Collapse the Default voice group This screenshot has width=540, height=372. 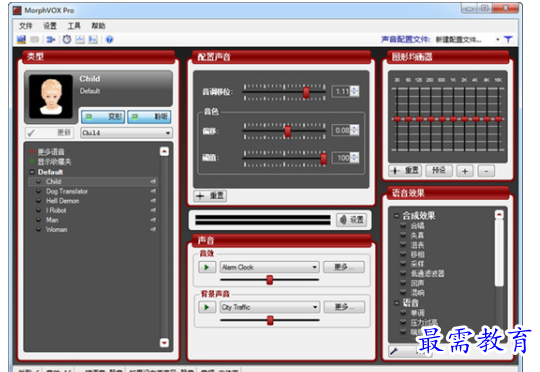pos(32,172)
